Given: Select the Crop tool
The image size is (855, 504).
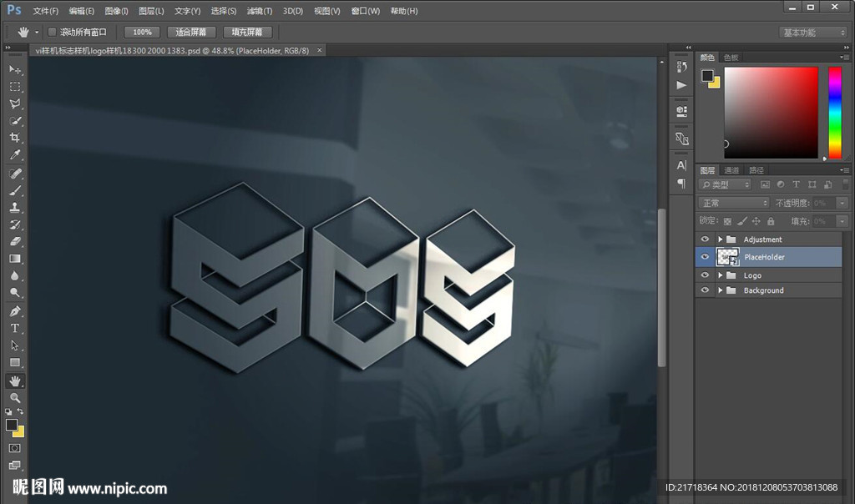Looking at the screenshot, I should 15,138.
